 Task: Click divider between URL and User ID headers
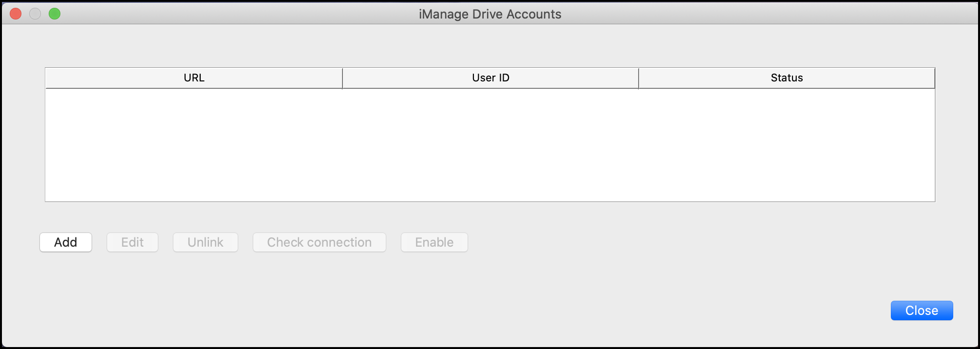pos(342,78)
